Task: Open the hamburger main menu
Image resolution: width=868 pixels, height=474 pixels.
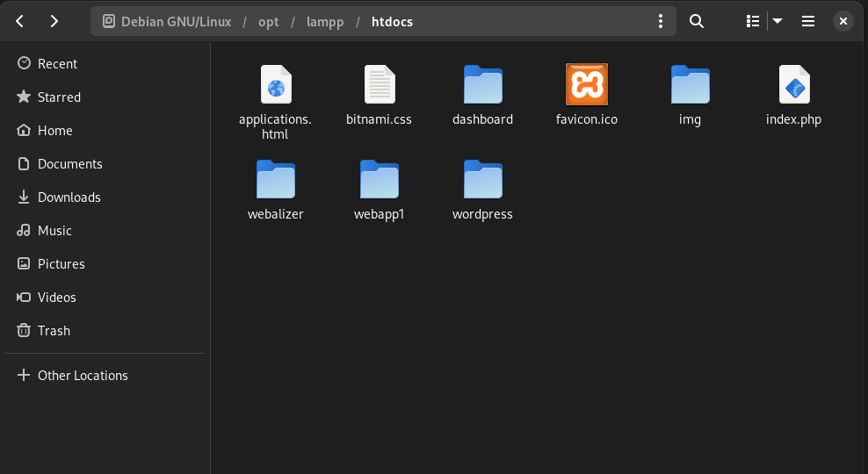Action: 808,21
